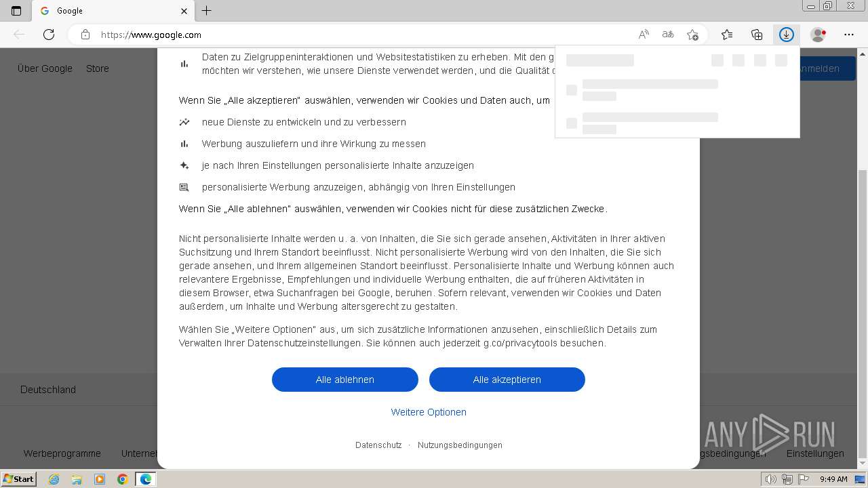Screen dimensions: 868x488
Task: Show desktop button at taskbar end
Action: 861,479
